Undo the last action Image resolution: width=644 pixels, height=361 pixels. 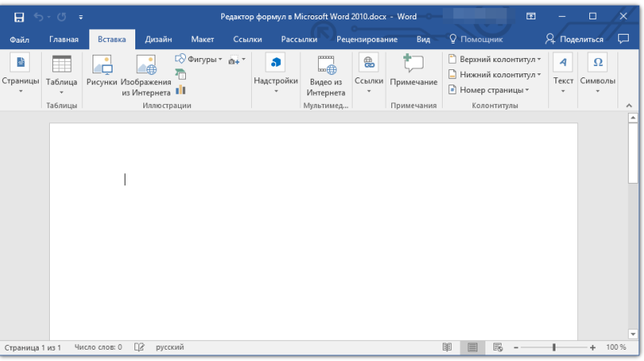[x=39, y=17]
